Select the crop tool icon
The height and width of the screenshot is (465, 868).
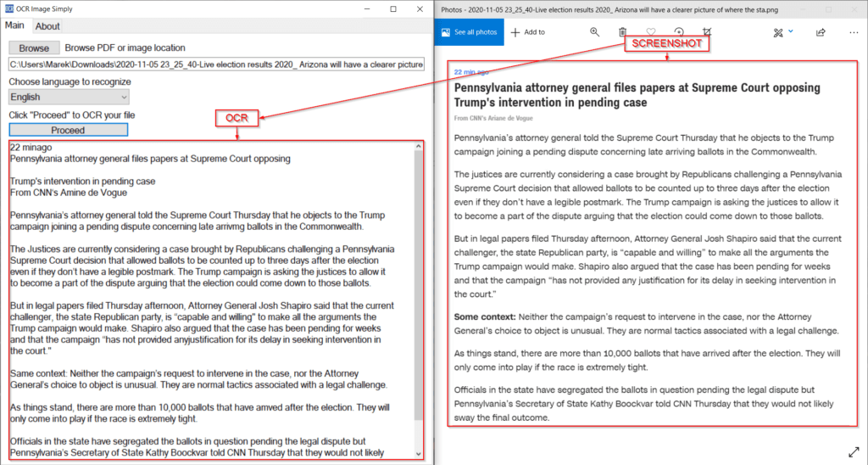click(x=707, y=32)
